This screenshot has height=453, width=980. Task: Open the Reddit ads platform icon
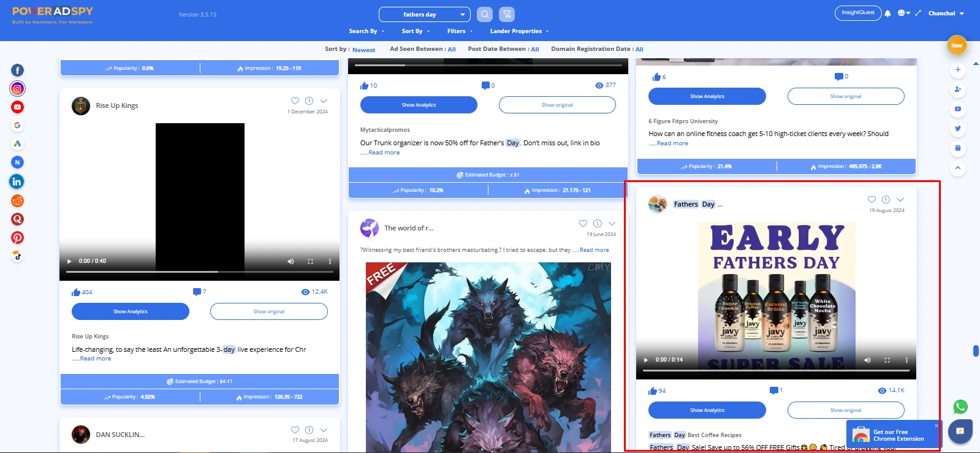click(x=17, y=200)
